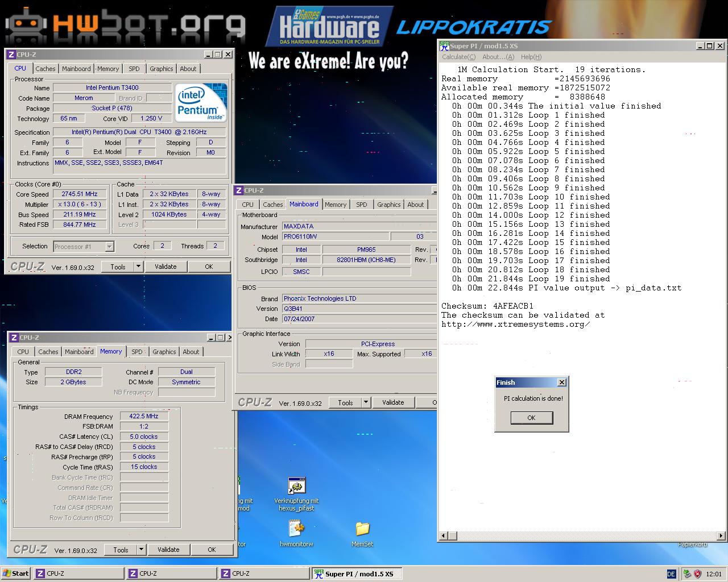
Task: Click the Windows Start button
Action: point(16,573)
